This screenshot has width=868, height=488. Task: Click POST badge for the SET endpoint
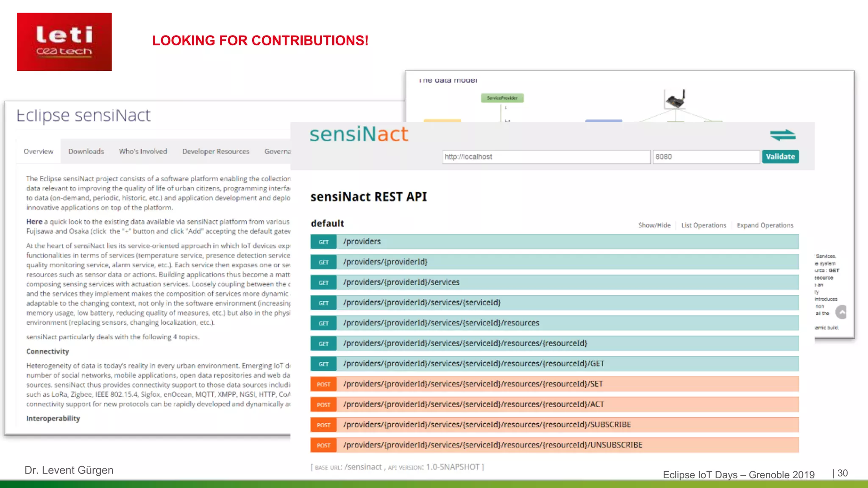(x=323, y=384)
